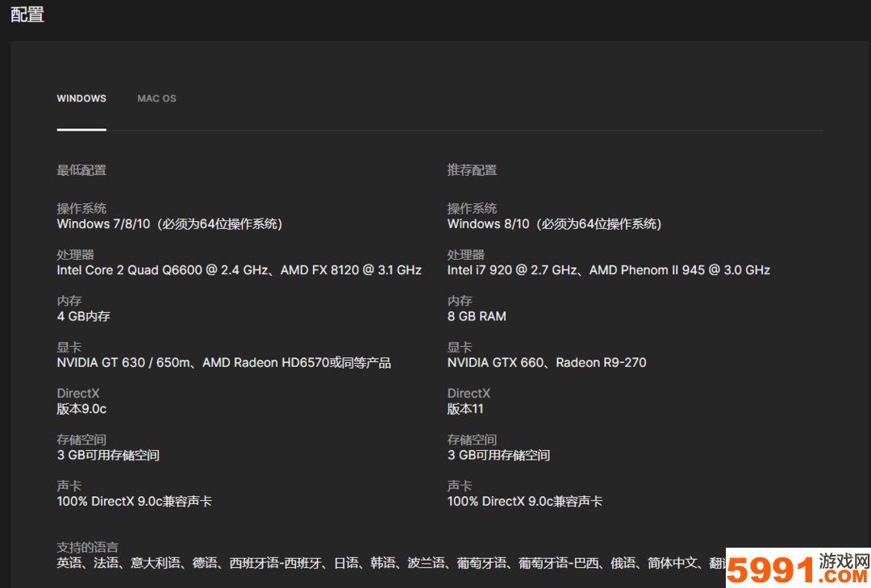Click the Windows 8/10 recommended OS text
Viewport: 871px width, 588px height.
tap(553, 223)
